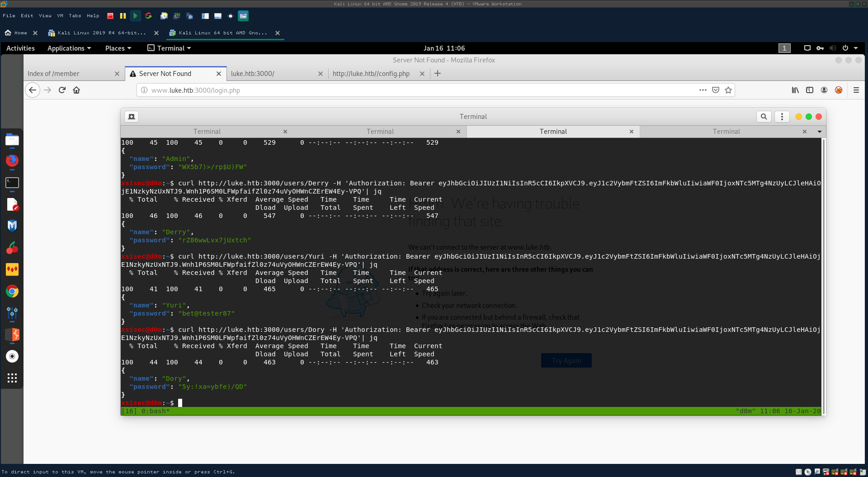Open VMware Edit menu

27,16
